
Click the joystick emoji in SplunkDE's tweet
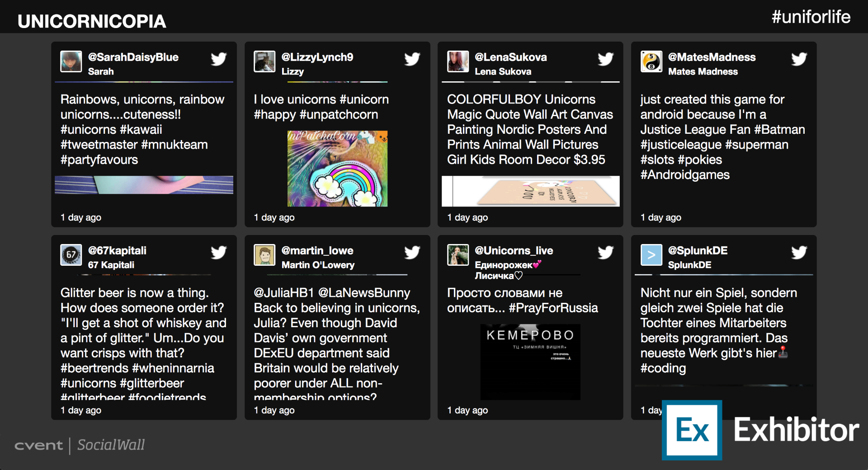[783, 352]
